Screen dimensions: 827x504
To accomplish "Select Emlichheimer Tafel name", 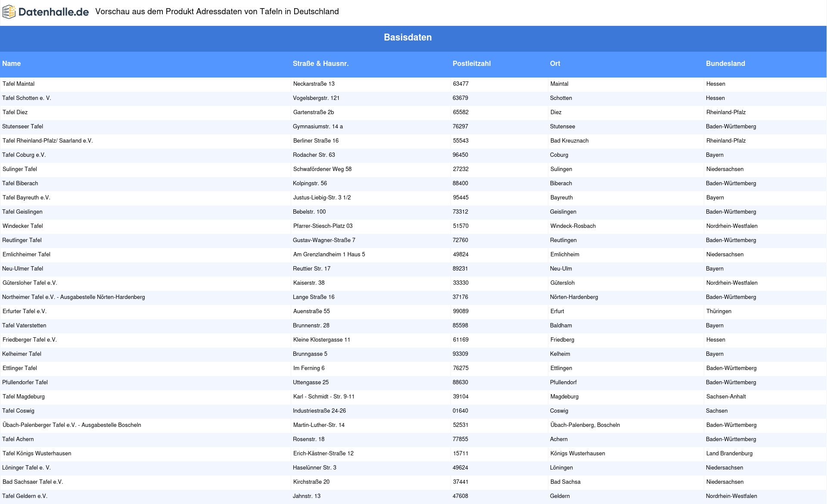I will point(27,255).
